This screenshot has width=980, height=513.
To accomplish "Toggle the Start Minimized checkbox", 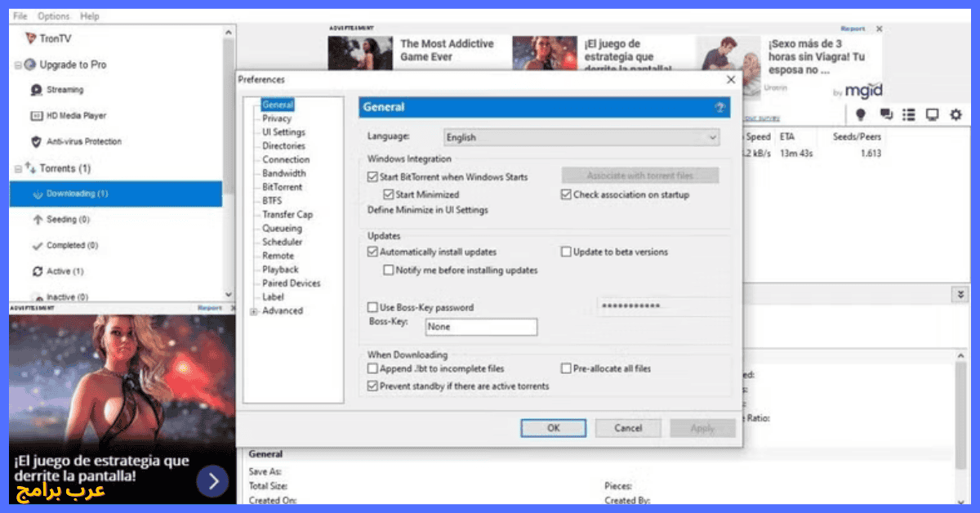I will pos(389,195).
